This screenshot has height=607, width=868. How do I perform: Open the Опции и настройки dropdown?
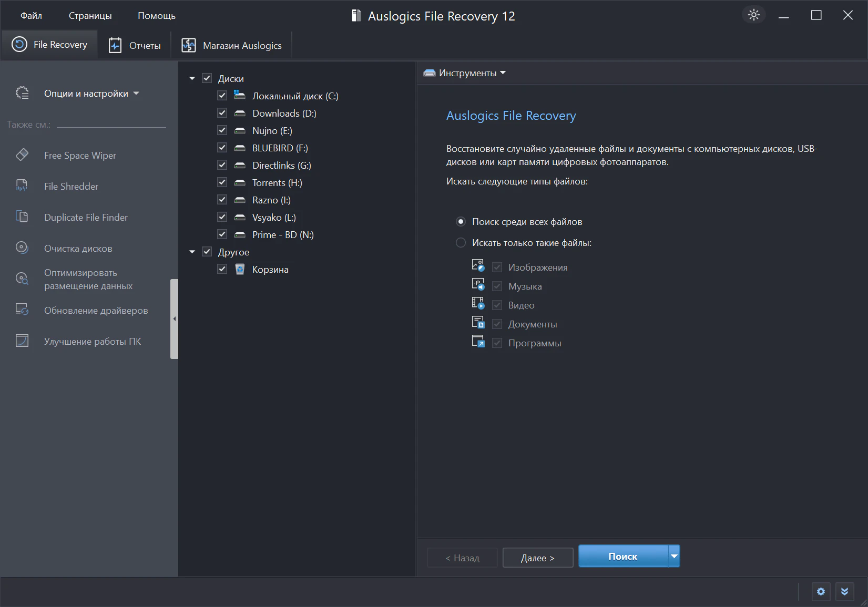(x=91, y=94)
